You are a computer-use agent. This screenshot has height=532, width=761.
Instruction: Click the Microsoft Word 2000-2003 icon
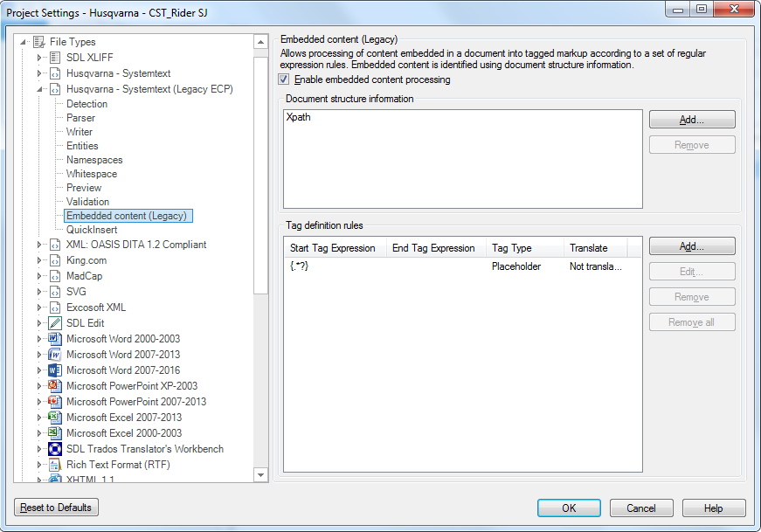tap(55, 339)
